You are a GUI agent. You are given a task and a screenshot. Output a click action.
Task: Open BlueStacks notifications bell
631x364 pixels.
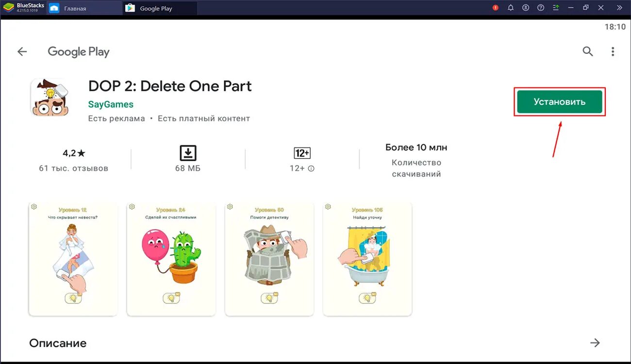coord(511,8)
